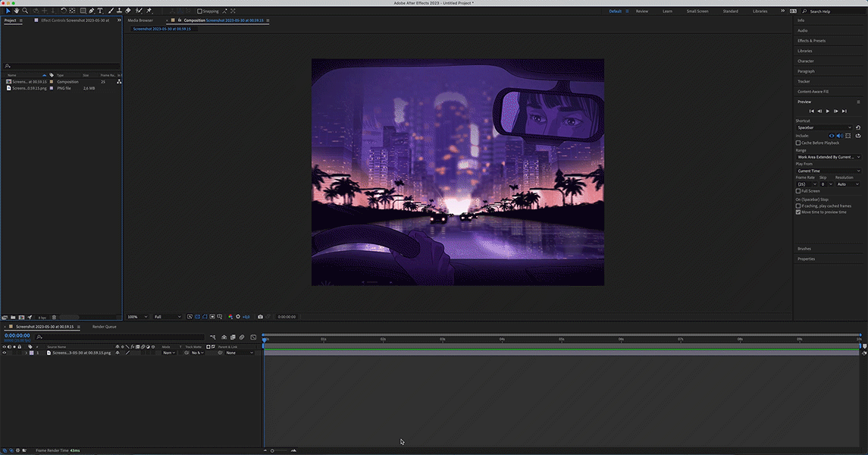Create a new composition from Project panel
This screenshot has height=455, width=868.
(x=21, y=317)
